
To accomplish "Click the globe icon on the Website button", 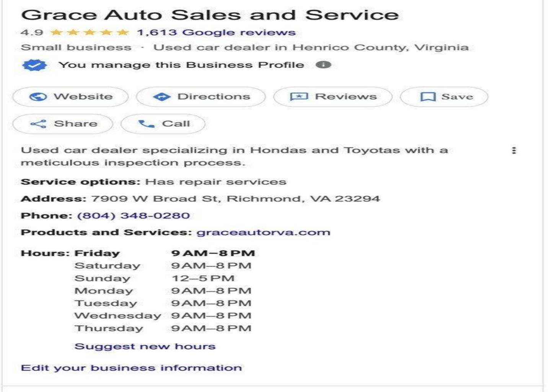I will click(x=38, y=97).
